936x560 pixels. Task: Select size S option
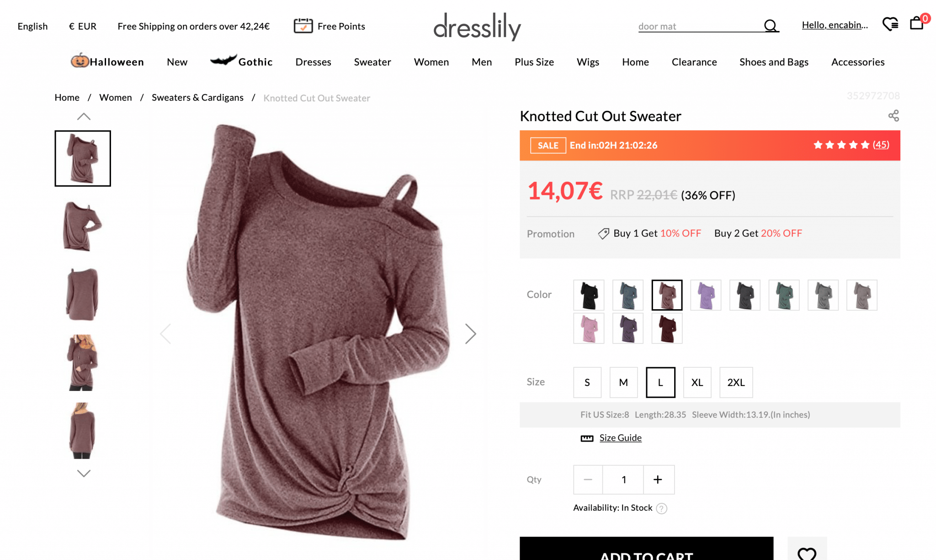click(x=587, y=382)
